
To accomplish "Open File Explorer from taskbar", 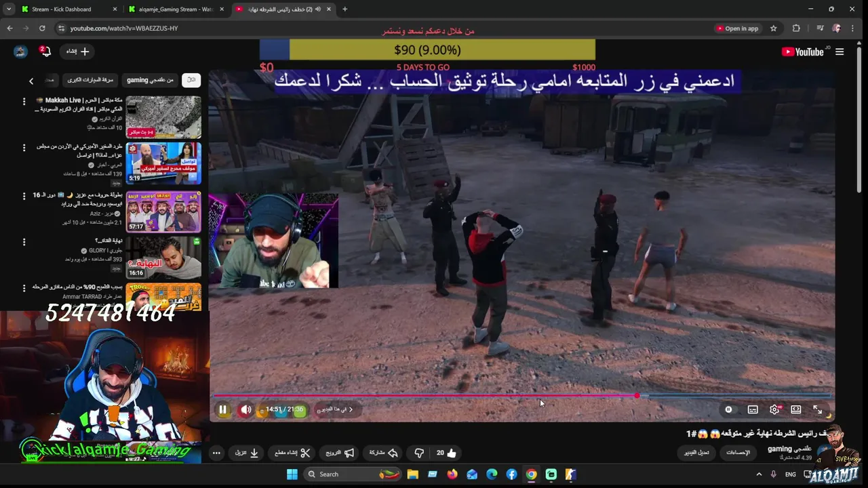I will (412, 474).
